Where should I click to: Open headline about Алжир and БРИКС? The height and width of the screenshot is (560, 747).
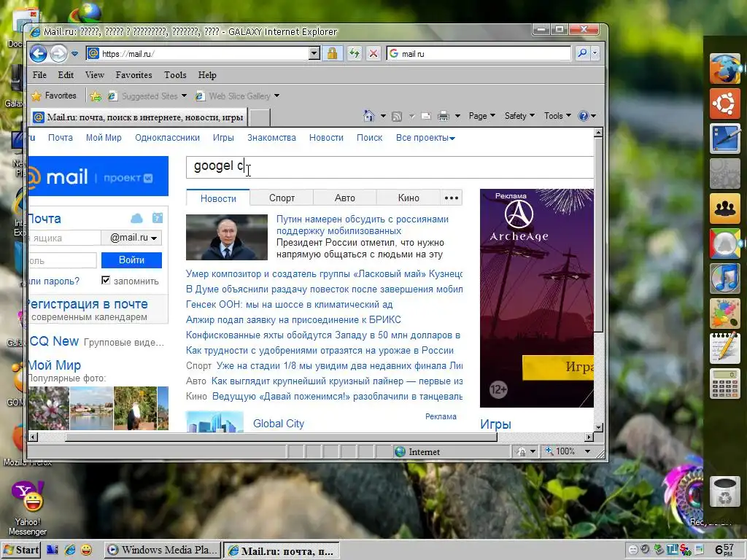293,319
